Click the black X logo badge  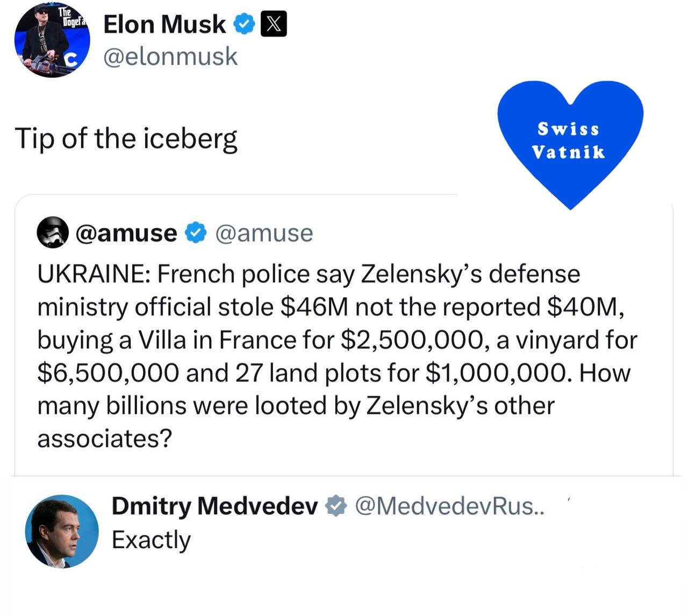[x=274, y=25]
